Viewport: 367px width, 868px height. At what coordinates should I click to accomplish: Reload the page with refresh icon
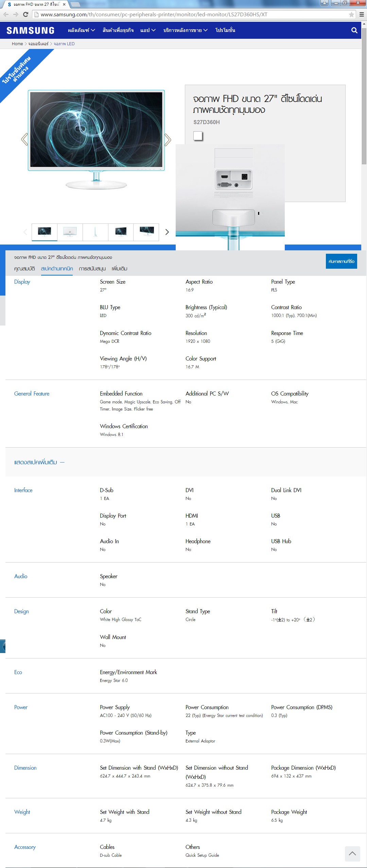25,14
